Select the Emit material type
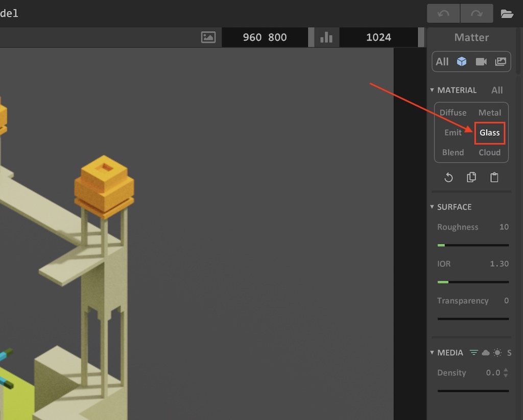 click(453, 133)
